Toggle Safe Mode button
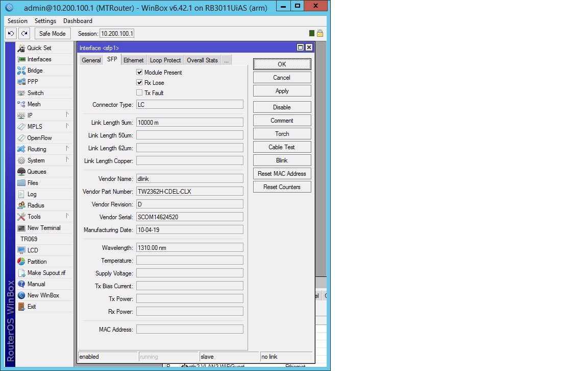 tap(53, 33)
